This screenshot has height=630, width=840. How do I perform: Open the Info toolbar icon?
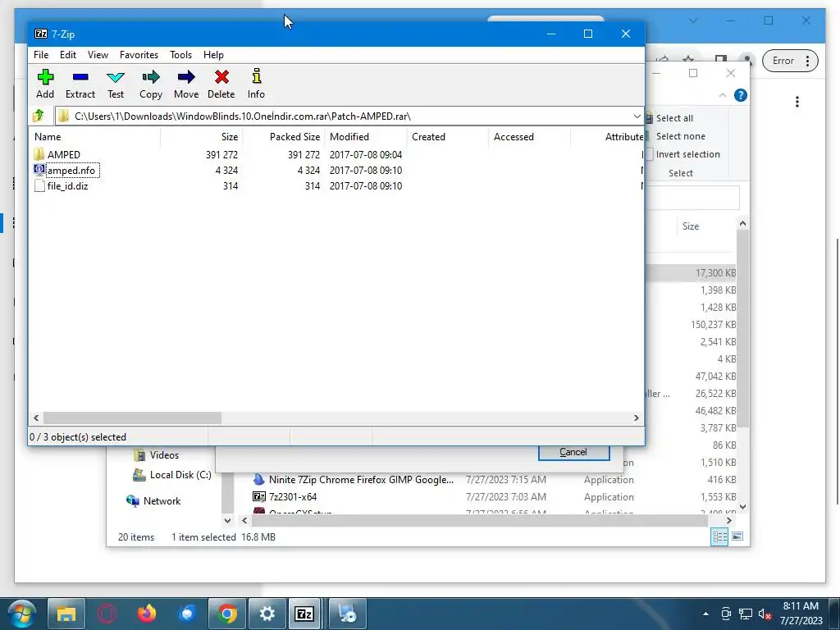tap(256, 84)
